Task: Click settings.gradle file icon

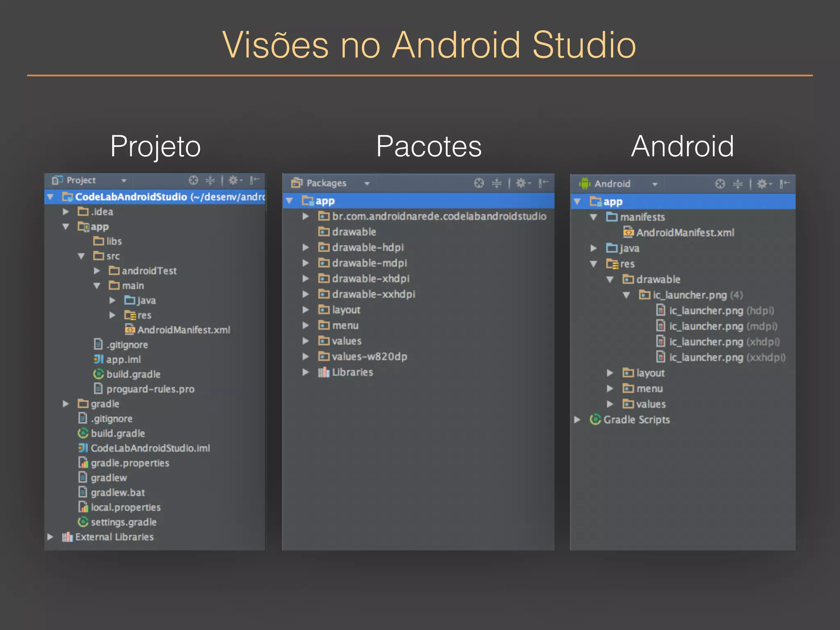Action: click(83, 522)
